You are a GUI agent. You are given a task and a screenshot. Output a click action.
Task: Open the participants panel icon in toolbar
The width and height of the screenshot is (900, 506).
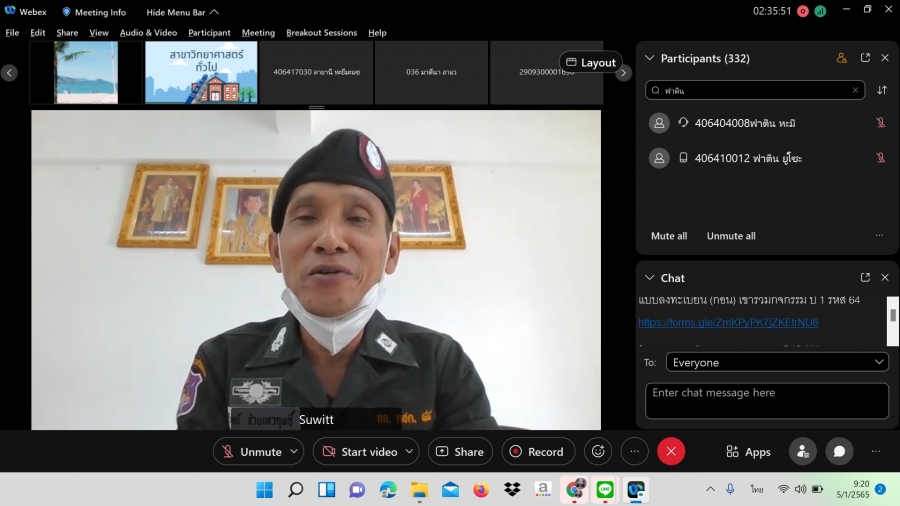[802, 451]
